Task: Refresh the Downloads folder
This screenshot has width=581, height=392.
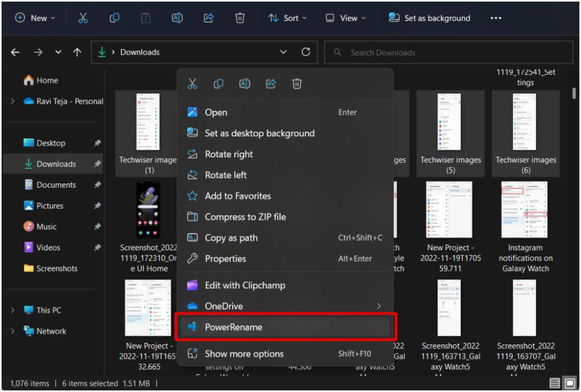Action: coord(306,52)
